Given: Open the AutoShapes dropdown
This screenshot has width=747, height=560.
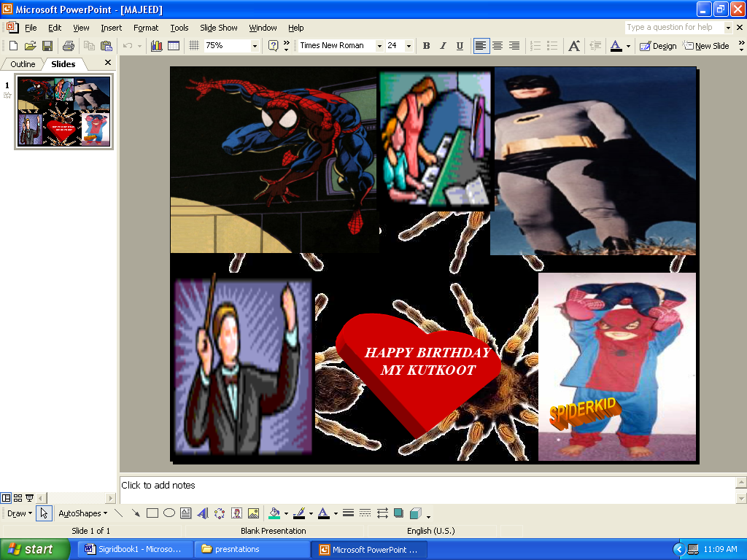Looking at the screenshot, I should (x=83, y=513).
